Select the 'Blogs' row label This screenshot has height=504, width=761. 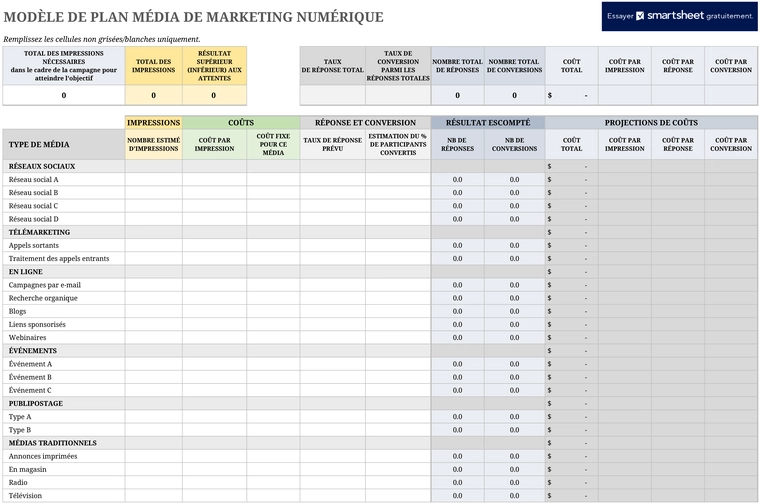(17, 311)
